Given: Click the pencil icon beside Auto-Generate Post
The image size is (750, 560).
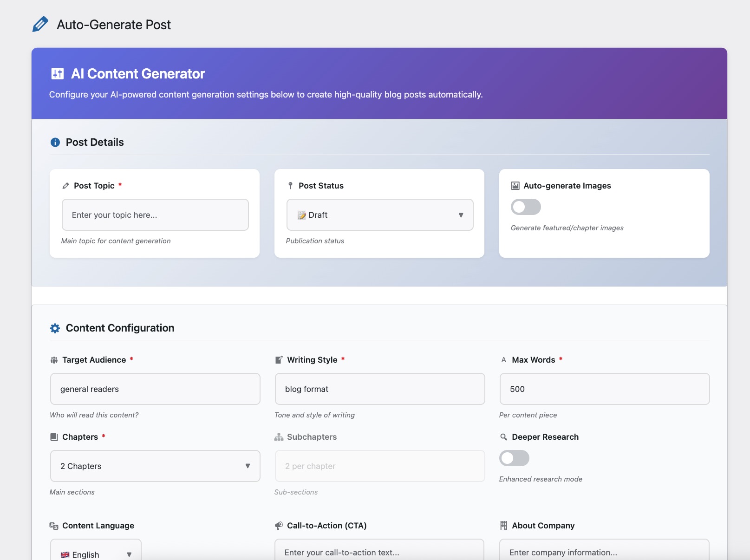Looking at the screenshot, I should pos(40,24).
